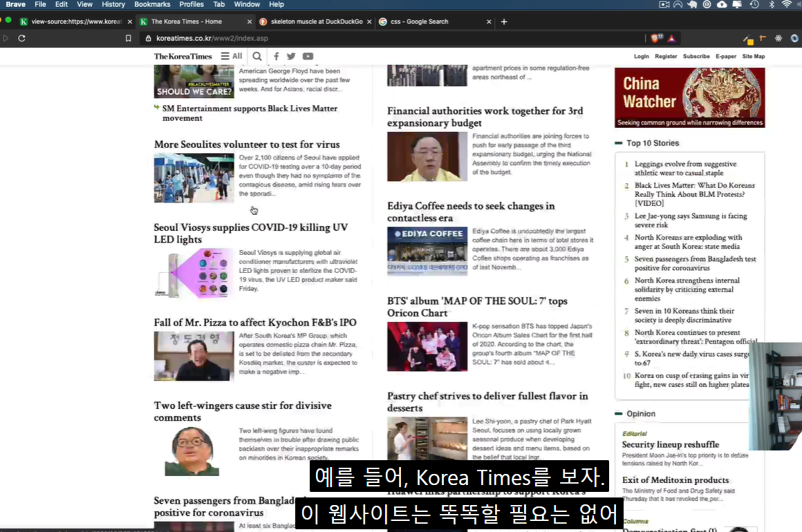Open a new tab with the plus button
This screenshot has height=532, width=802.
tap(504, 21)
